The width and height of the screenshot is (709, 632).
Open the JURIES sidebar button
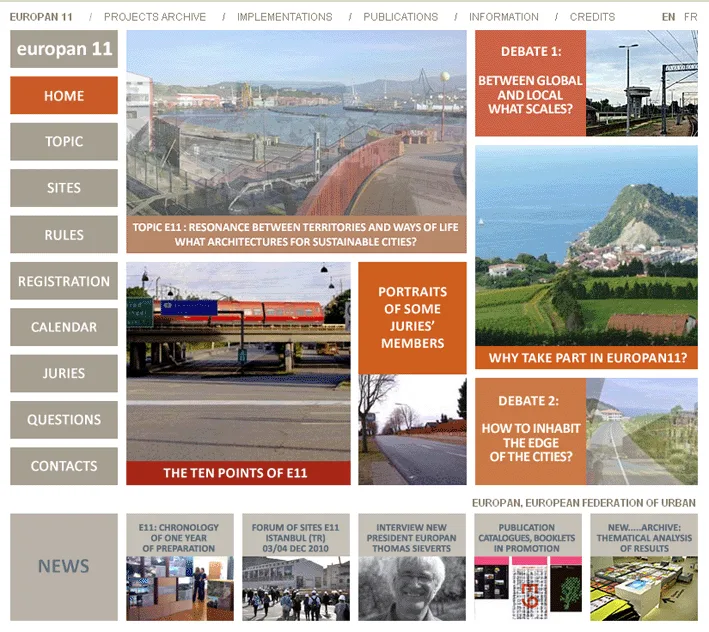click(64, 373)
